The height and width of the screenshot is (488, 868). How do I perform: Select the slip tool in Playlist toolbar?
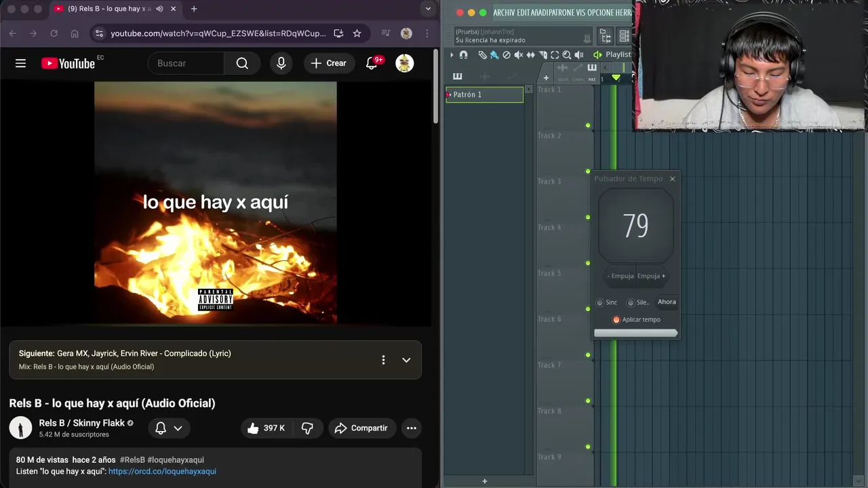tap(531, 55)
